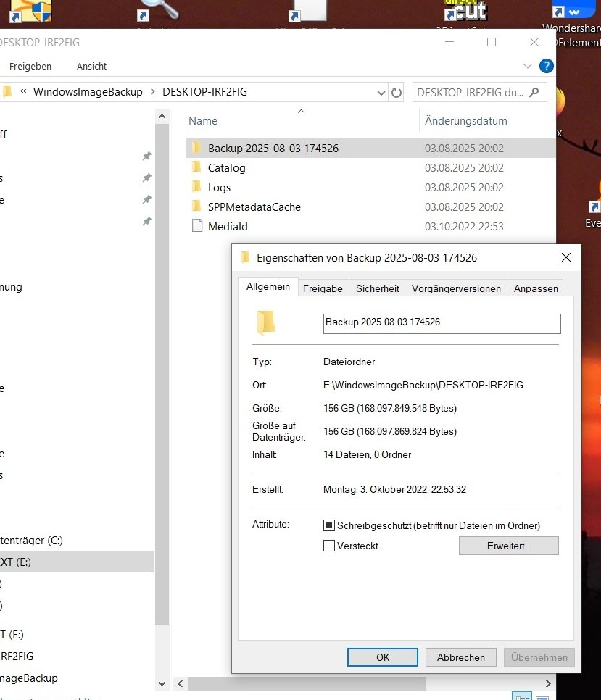The image size is (601, 700).
Task: Click the folder icon in the address bar
Action: tap(7, 91)
